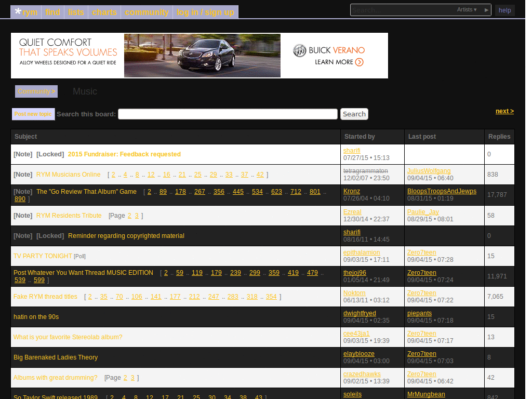Open the charts menu
The width and height of the screenshot is (532, 399).
104,12
